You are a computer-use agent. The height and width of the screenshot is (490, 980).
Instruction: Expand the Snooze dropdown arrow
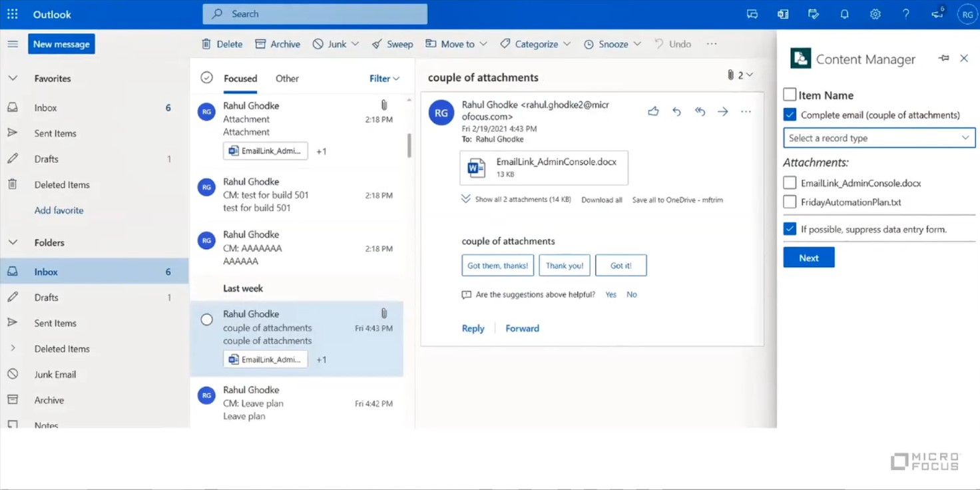[x=637, y=44]
